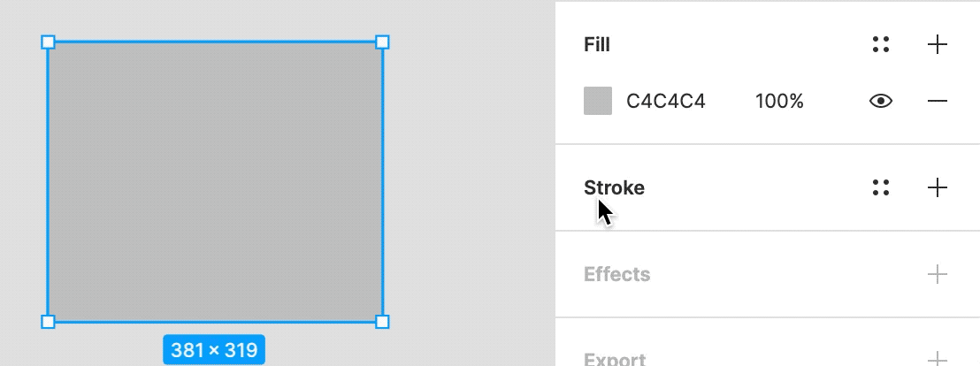
Task: Click the bottom-right resize handle
Action: tap(382, 322)
